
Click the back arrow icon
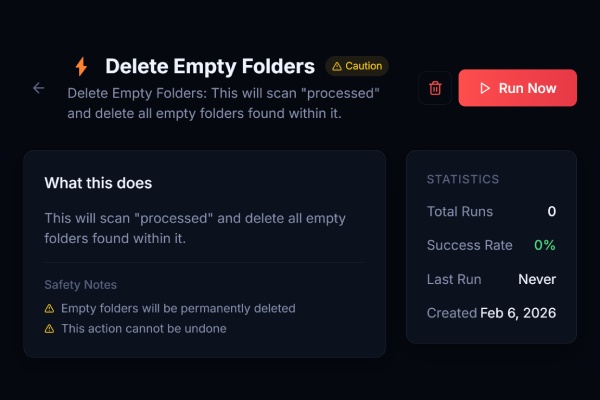39,88
